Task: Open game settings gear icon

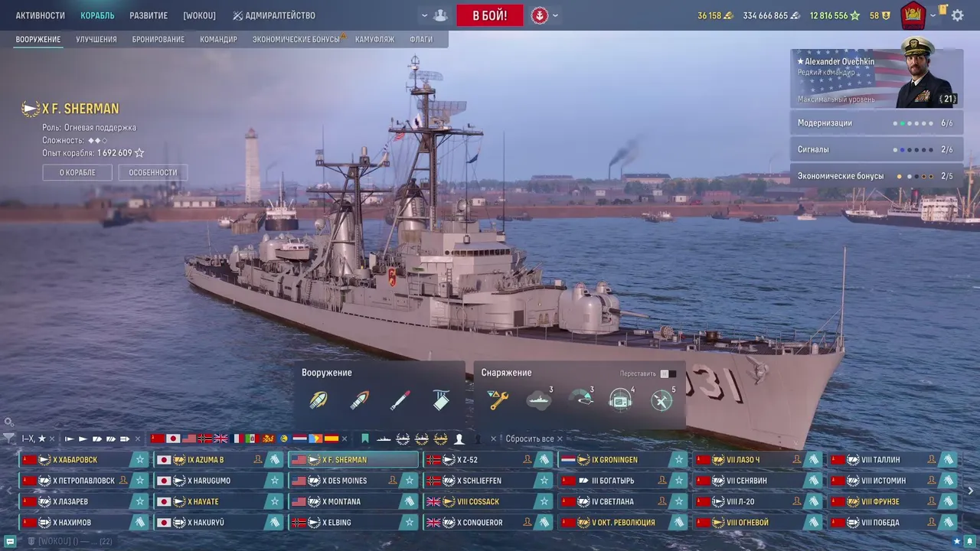Action: (x=957, y=15)
